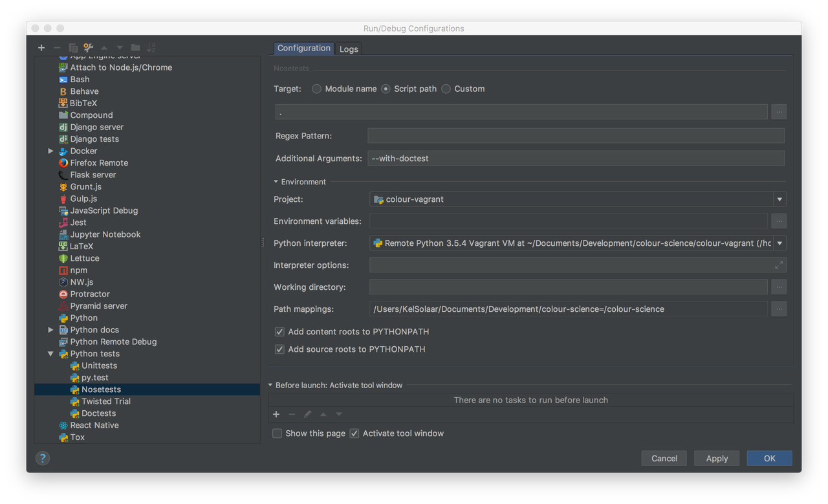Select the Jupyter Notebook icon

coord(63,234)
